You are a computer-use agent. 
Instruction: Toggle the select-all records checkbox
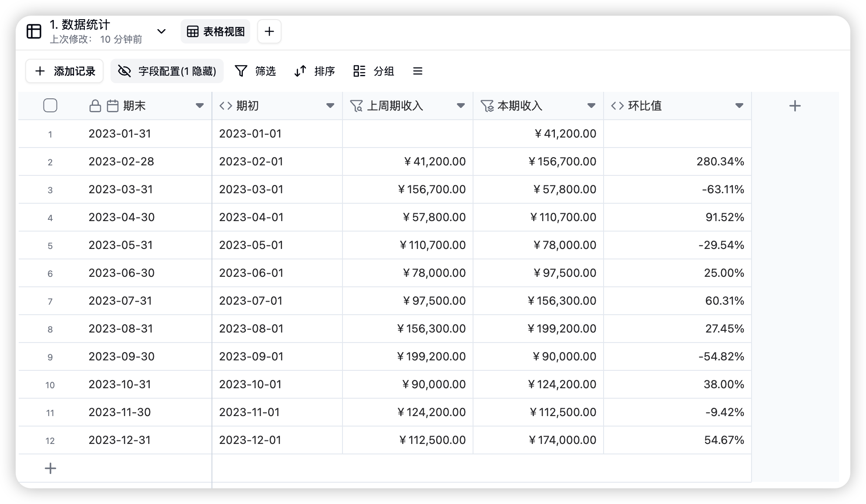[x=50, y=105]
